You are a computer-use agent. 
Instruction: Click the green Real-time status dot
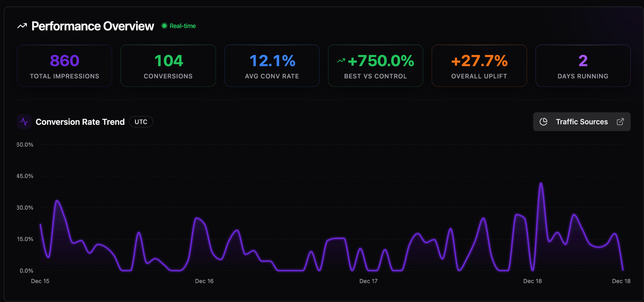click(164, 25)
